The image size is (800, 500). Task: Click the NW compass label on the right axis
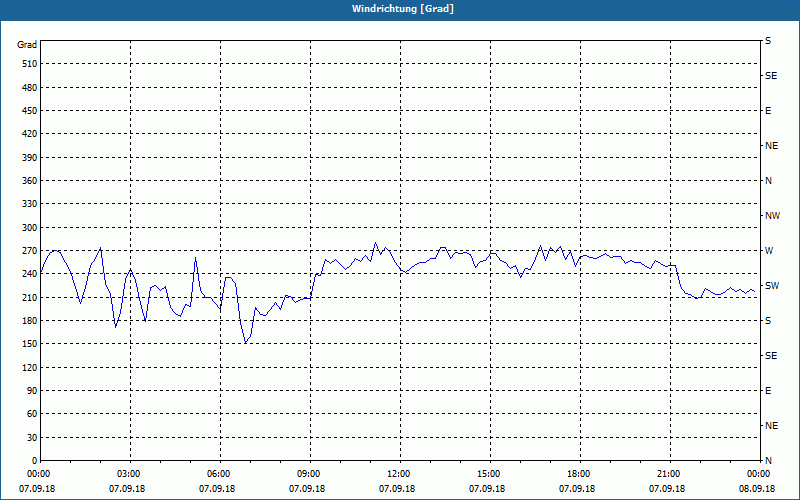772,216
